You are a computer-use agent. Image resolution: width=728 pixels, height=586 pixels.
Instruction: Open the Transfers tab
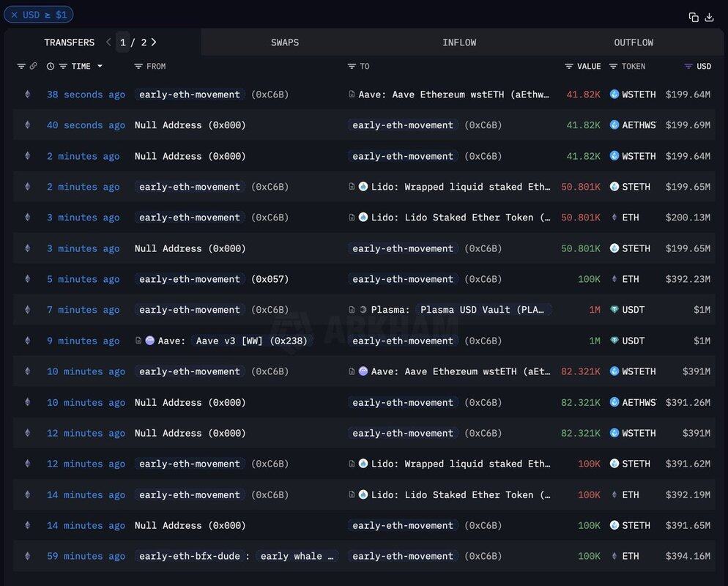pos(69,42)
